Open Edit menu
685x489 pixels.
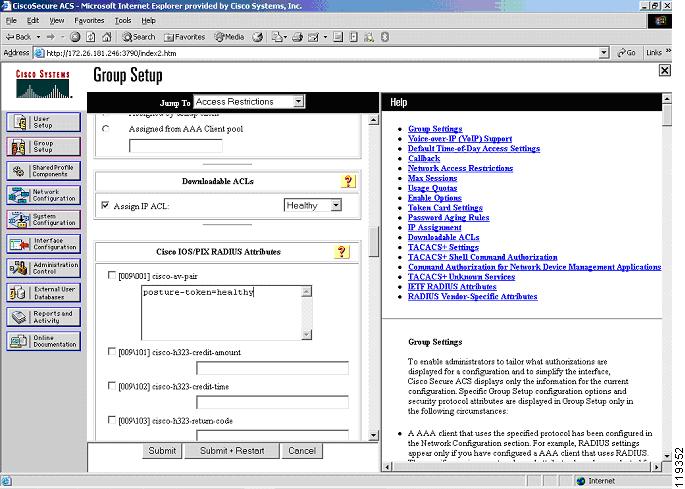tap(33, 21)
